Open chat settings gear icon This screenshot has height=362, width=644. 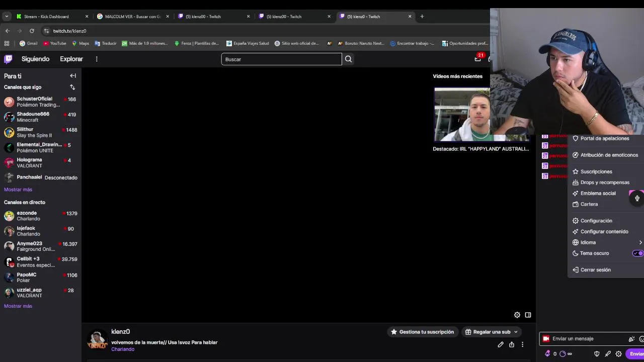[x=618, y=354]
